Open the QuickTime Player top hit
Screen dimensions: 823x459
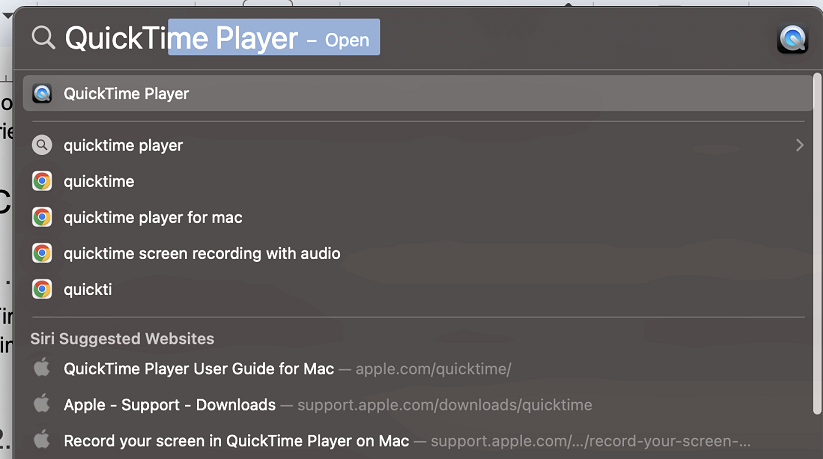pos(417,93)
